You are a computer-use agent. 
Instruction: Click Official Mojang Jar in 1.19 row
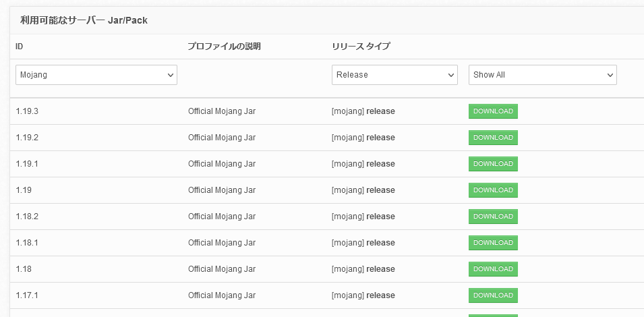[222, 190]
